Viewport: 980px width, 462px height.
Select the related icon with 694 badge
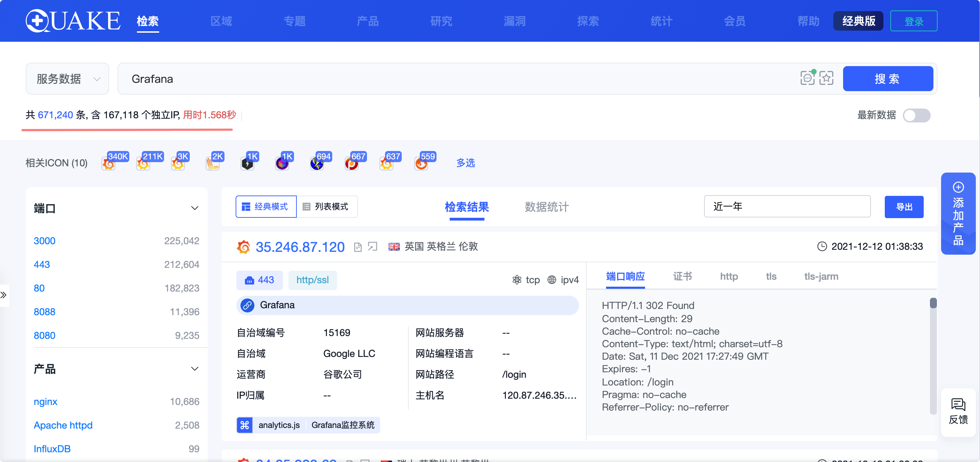pos(317,164)
